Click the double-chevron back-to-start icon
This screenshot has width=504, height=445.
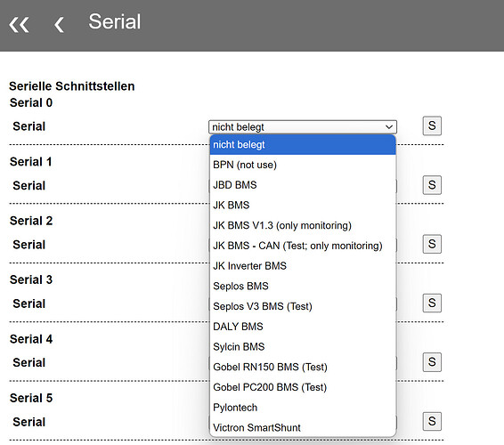pos(19,25)
